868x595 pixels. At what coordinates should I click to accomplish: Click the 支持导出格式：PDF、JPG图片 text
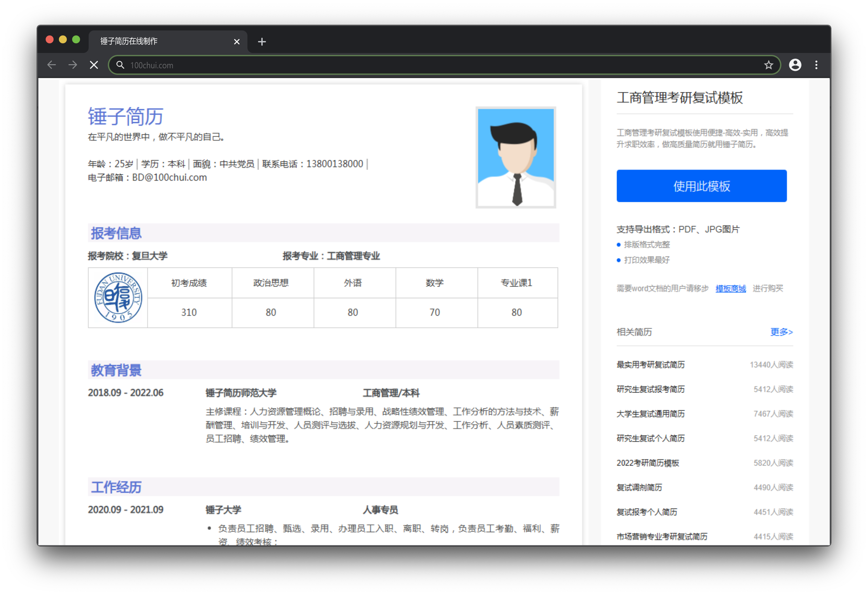678,229
